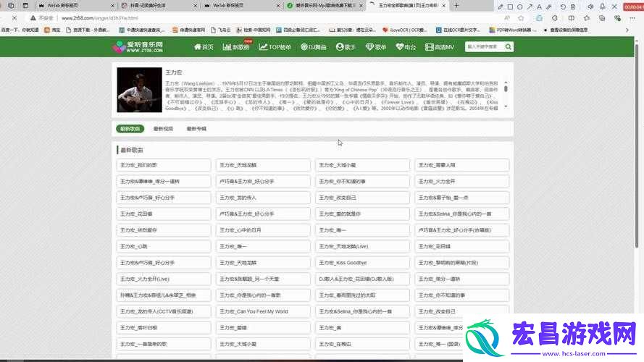
Task: Open song 王力宏_黎明前的黑暗(片段)
Action: click(x=462, y=263)
